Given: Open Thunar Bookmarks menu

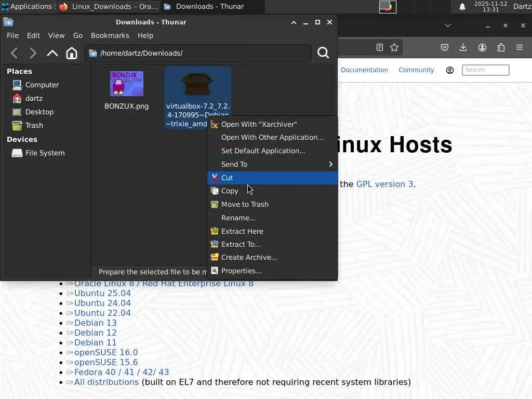Looking at the screenshot, I should click(110, 36).
